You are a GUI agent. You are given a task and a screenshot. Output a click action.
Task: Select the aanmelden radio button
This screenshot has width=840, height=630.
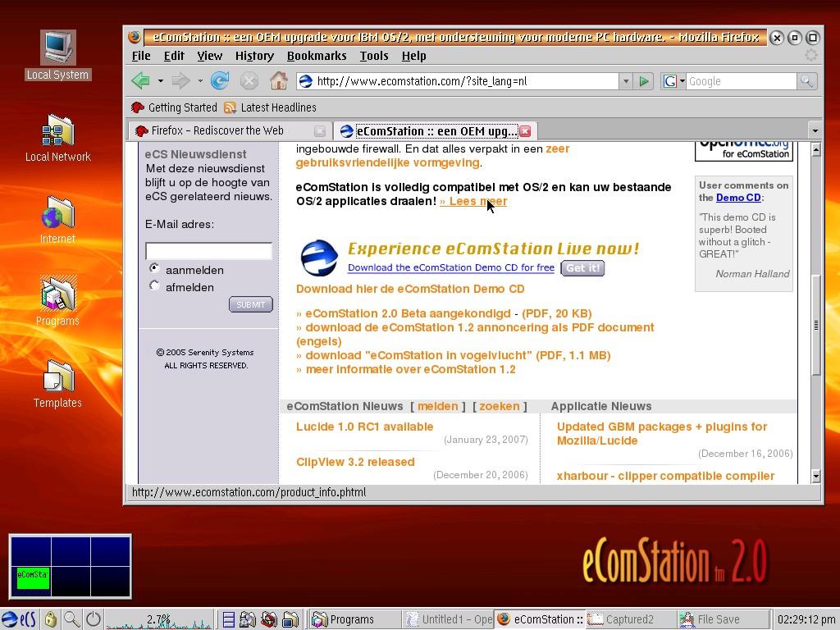(x=154, y=268)
